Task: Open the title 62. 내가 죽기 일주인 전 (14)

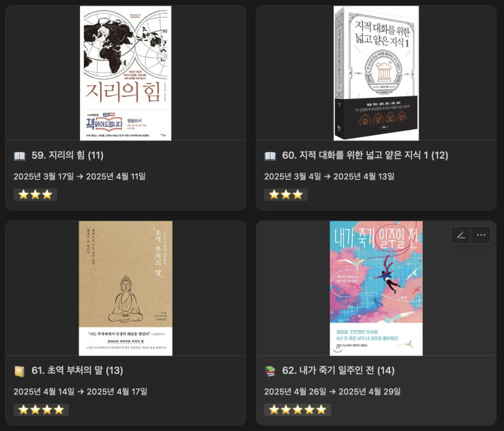Action: [x=338, y=371]
